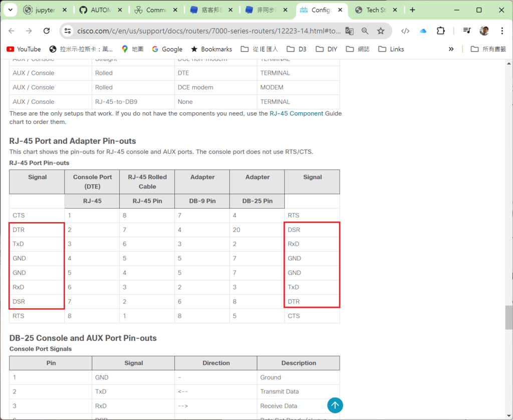Viewport: 513px width, 420px height.
Task: Expand 網誌 bookmark folder
Action: tap(358, 49)
